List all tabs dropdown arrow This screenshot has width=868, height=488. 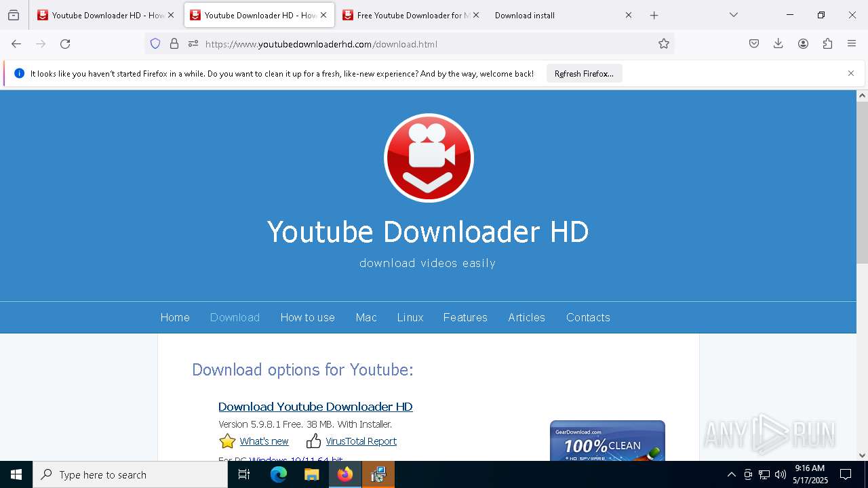click(734, 15)
